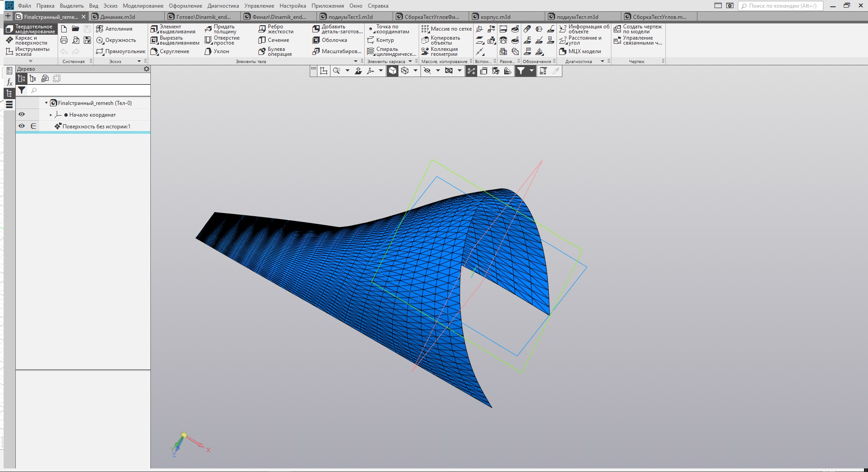Open Булева операция tool
The width and height of the screenshot is (868, 472).
coord(275,51)
